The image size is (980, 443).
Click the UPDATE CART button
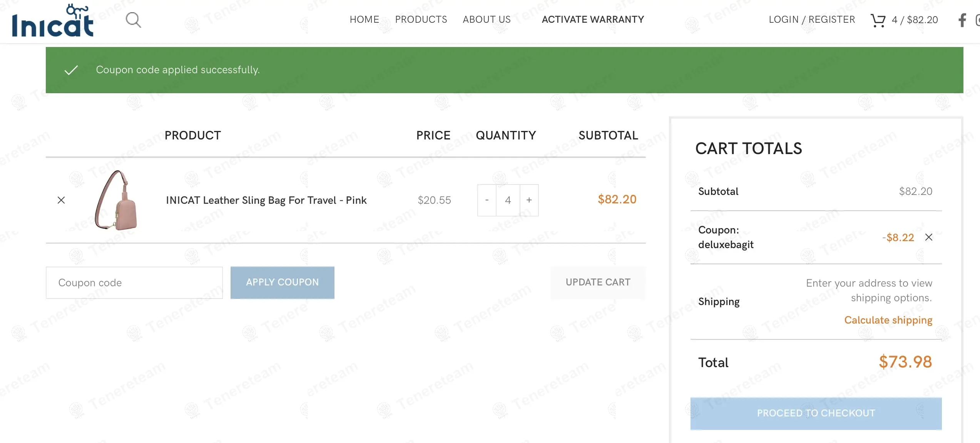point(598,282)
